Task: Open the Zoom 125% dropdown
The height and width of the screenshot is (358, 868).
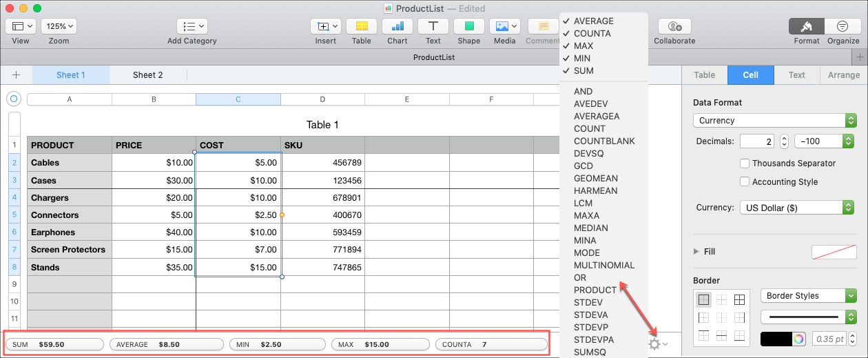Action: pos(59,26)
